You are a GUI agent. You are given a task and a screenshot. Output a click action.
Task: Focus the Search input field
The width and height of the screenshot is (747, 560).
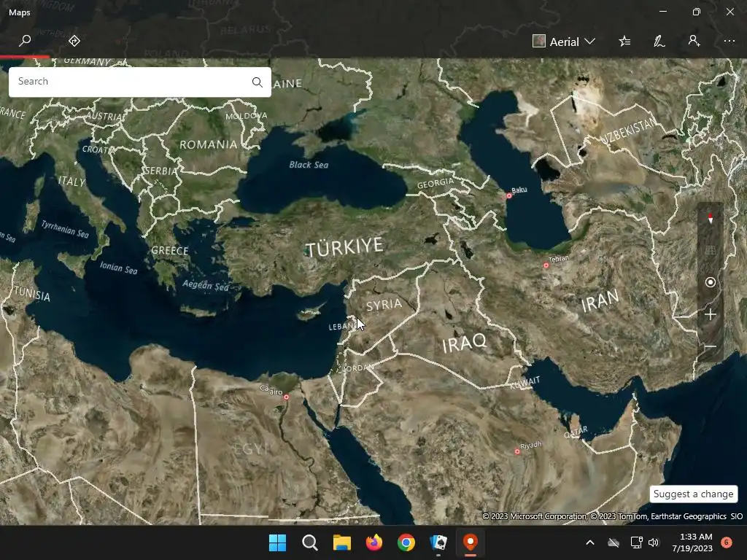(x=139, y=82)
